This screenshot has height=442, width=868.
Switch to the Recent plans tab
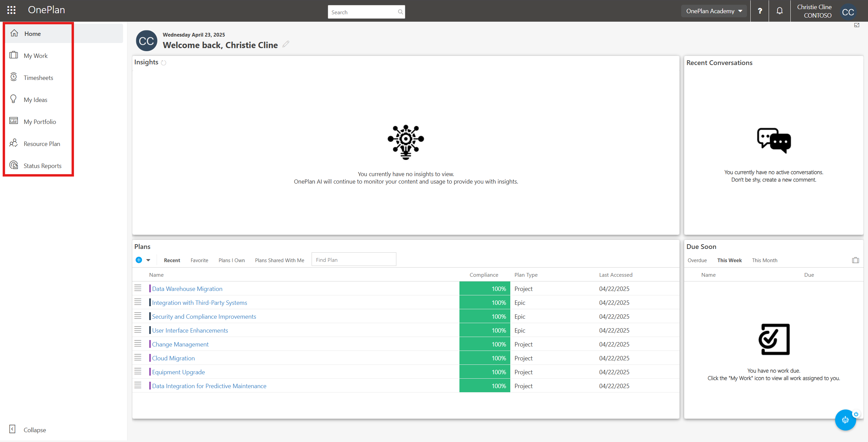(172, 260)
